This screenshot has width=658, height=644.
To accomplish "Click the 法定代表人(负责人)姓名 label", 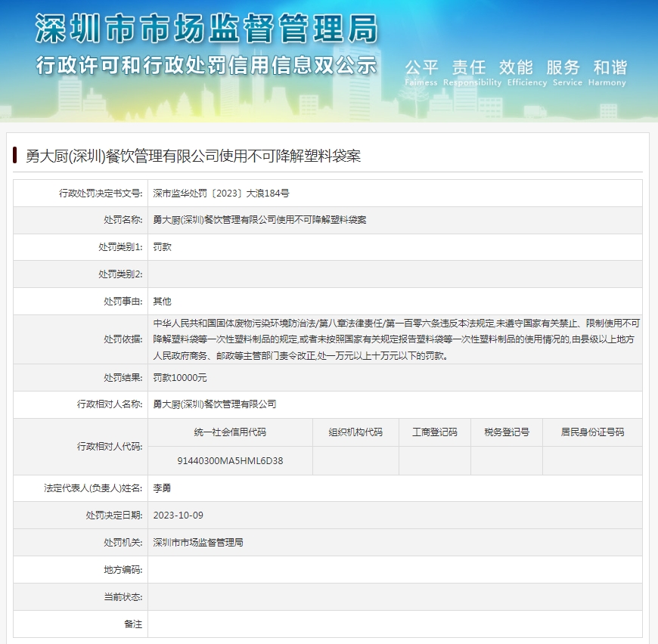I will click(x=93, y=488).
